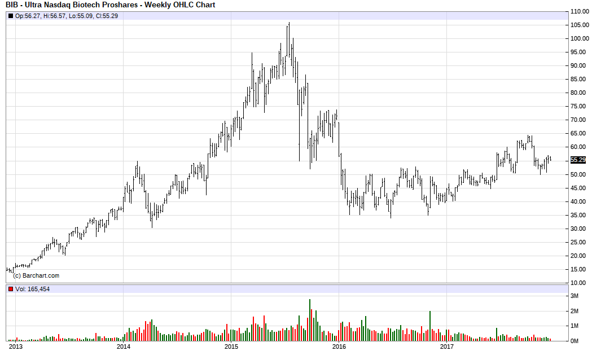592x364 pixels.
Task: Click the 110.00 price axis label
Action: click(x=580, y=11)
